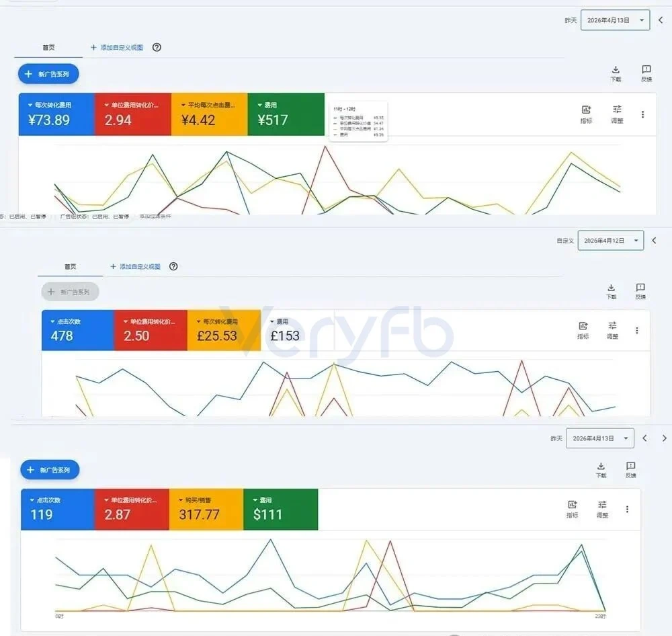Open the 2026年4月12日 date dropdown

pos(610,240)
